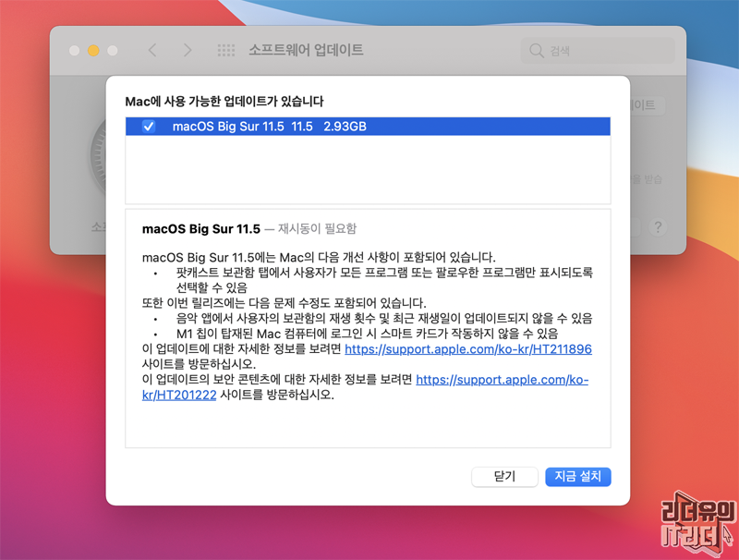The image size is (739, 560).
Task: Open the support.apple.com/ko-kr/HT211896 link
Action: pos(468,349)
